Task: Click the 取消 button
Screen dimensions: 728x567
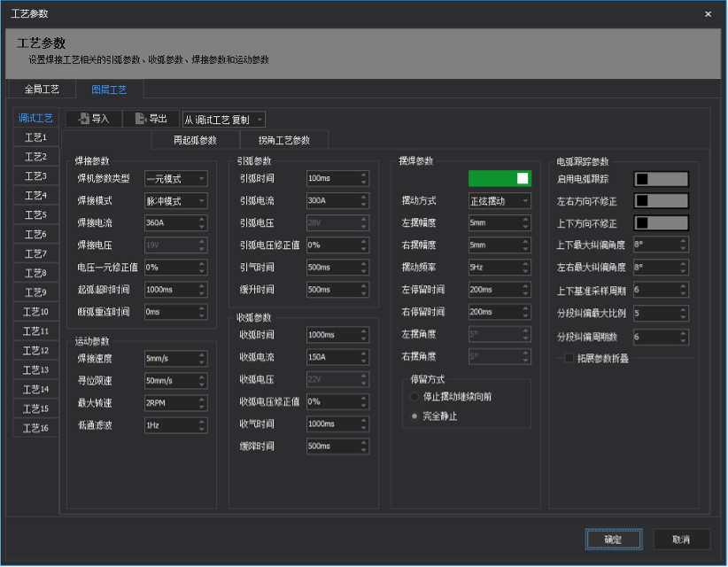Action: click(681, 539)
